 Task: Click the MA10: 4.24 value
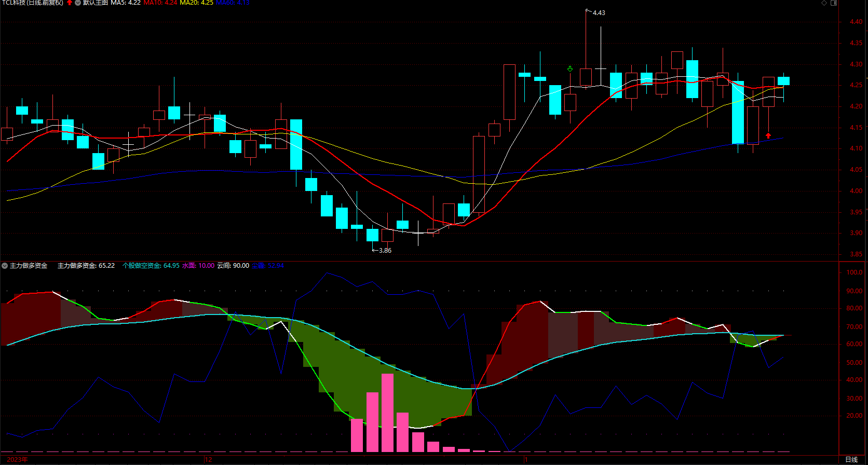(x=160, y=3)
